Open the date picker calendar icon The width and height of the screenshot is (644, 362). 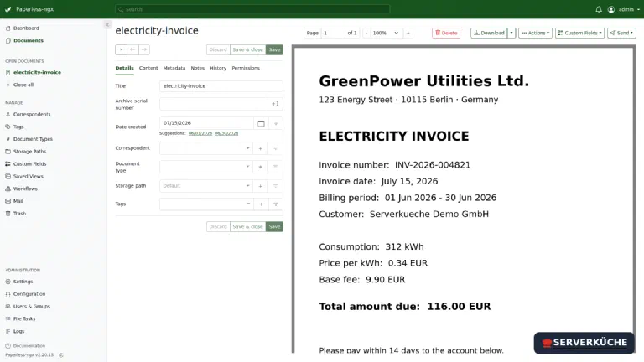(261, 123)
